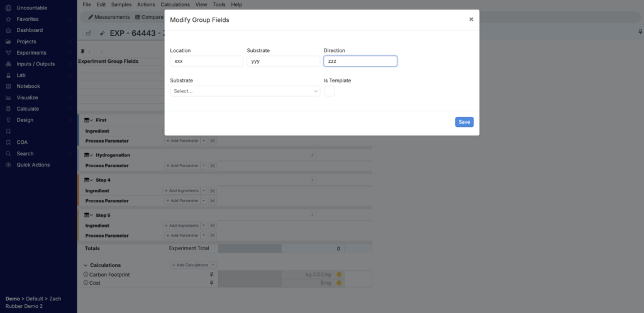The height and width of the screenshot is (313, 644).
Task: Click the pin icon for Carbon Footprint
Action: tap(211, 275)
